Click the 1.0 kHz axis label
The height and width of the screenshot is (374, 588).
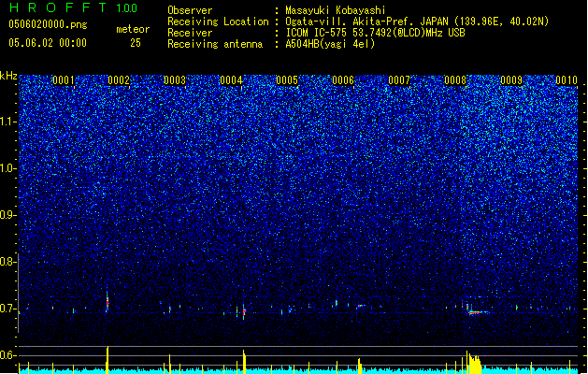pos(8,168)
